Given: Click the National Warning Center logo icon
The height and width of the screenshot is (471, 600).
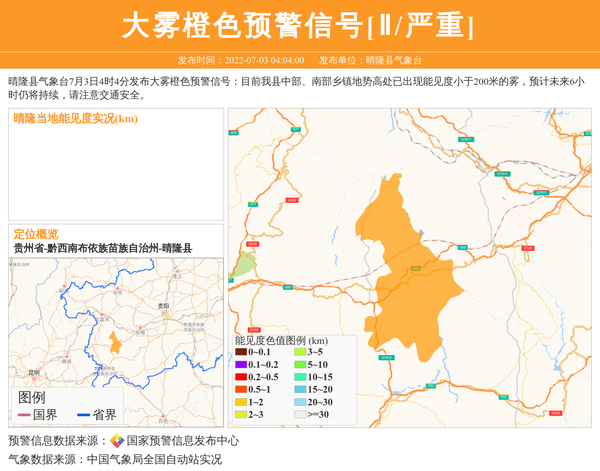Looking at the screenshot, I should tap(117, 441).
